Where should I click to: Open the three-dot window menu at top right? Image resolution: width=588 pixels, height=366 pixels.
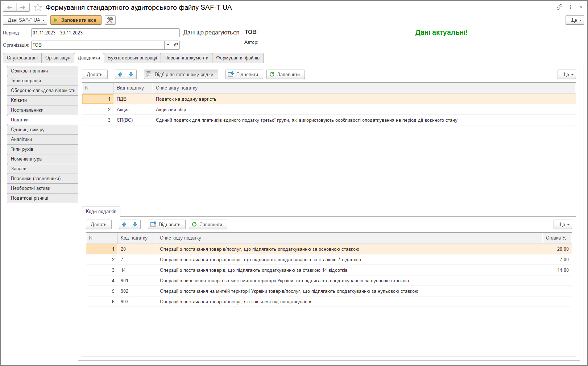tap(570, 7)
